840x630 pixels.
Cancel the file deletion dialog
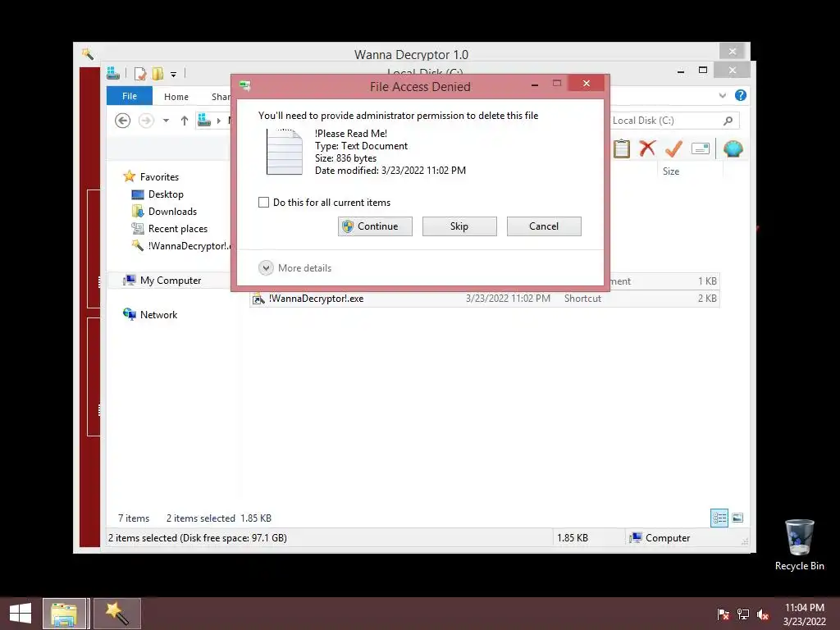click(x=544, y=226)
